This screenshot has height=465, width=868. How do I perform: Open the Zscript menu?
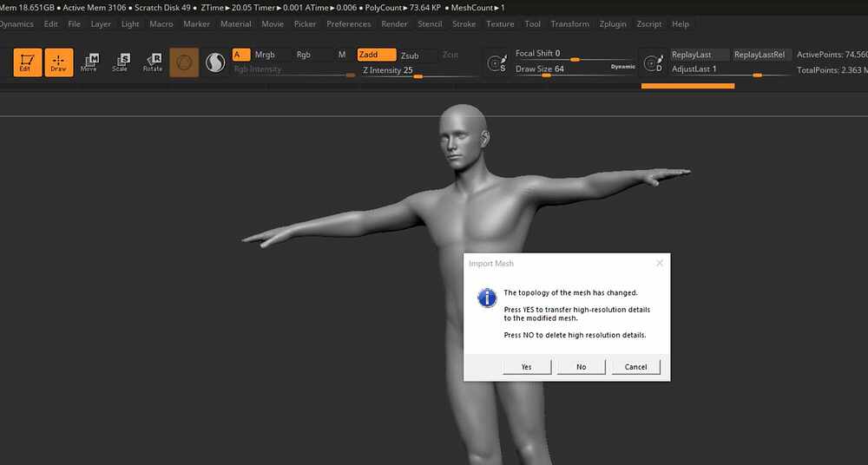pos(649,23)
